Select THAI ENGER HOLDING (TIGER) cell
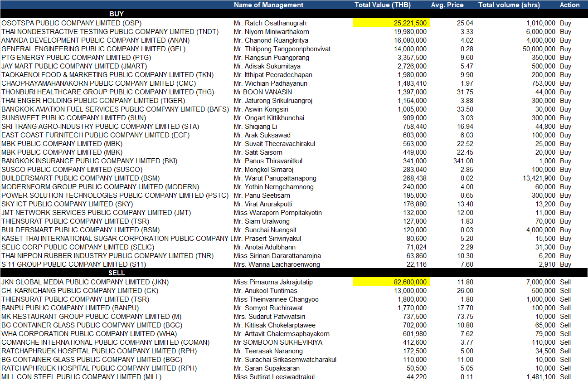This screenshot has height=381, width=588. click(93, 101)
